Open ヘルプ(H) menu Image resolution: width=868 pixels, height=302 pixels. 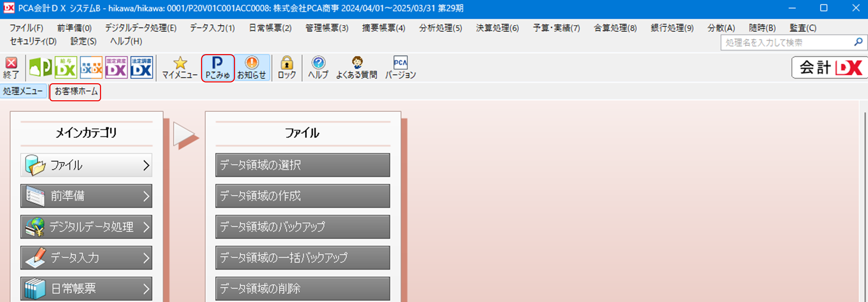pyautogui.click(x=126, y=41)
